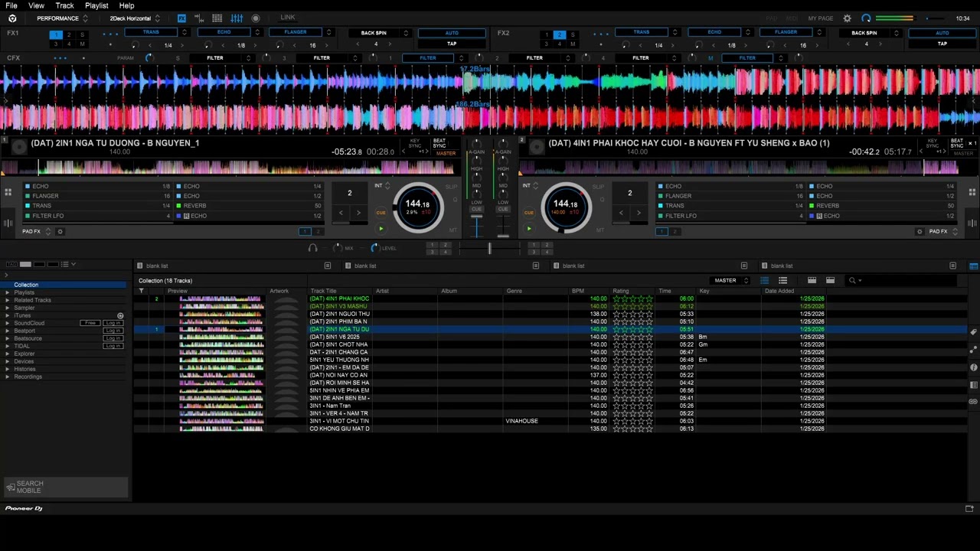
Task: Click headphone cue icon
Action: pos(312,248)
